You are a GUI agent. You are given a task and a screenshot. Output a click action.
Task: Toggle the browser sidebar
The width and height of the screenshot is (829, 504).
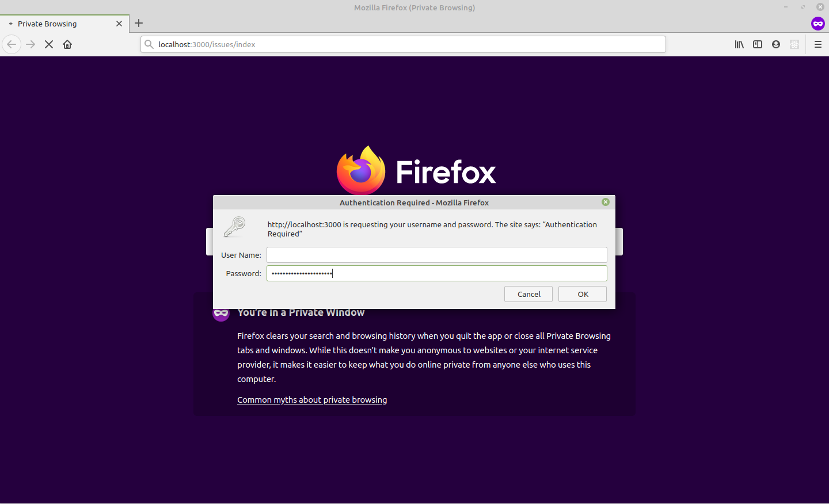(x=757, y=44)
